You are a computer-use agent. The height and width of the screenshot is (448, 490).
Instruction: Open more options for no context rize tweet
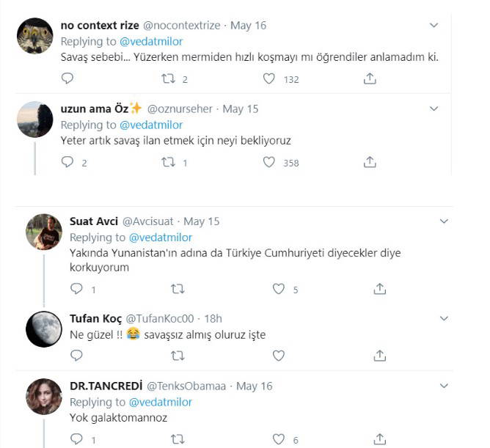pyautogui.click(x=434, y=26)
